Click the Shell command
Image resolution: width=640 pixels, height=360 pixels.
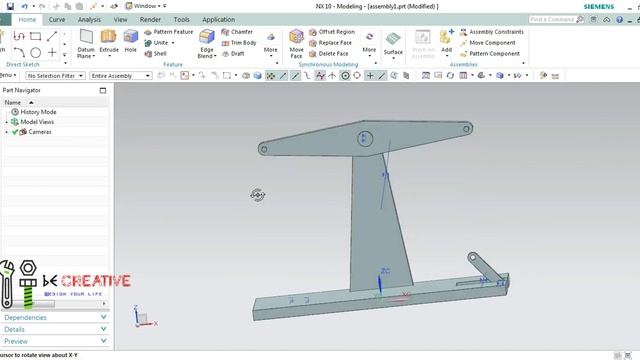pyautogui.click(x=155, y=53)
